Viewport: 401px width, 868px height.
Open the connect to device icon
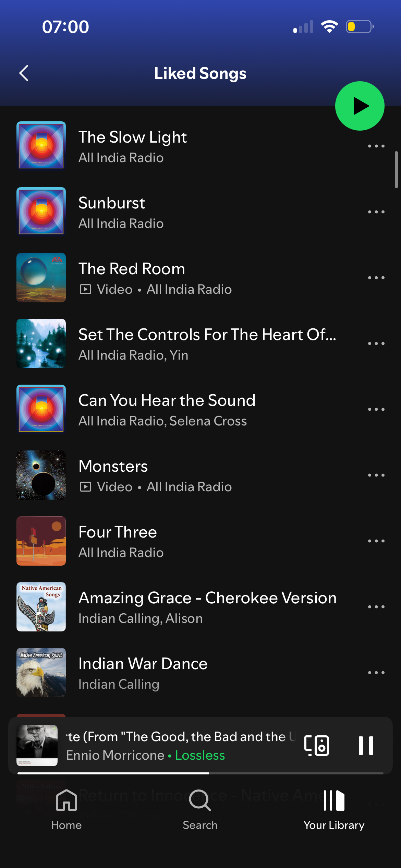317,745
